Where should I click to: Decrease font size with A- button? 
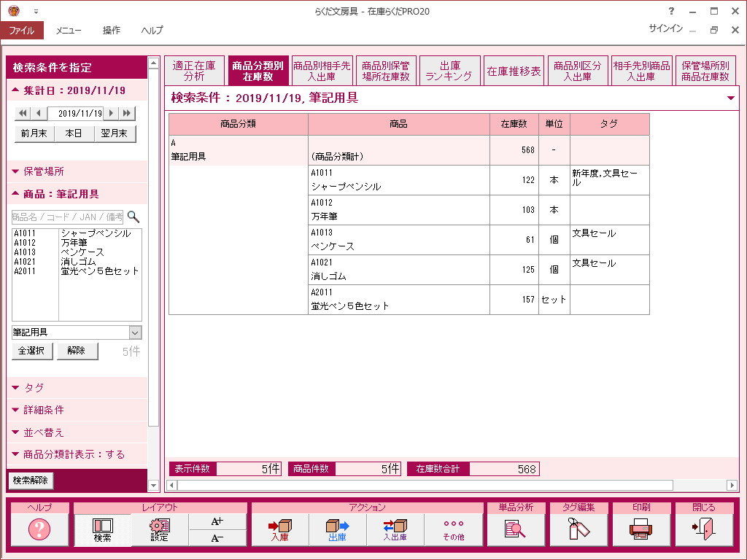point(217,537)
